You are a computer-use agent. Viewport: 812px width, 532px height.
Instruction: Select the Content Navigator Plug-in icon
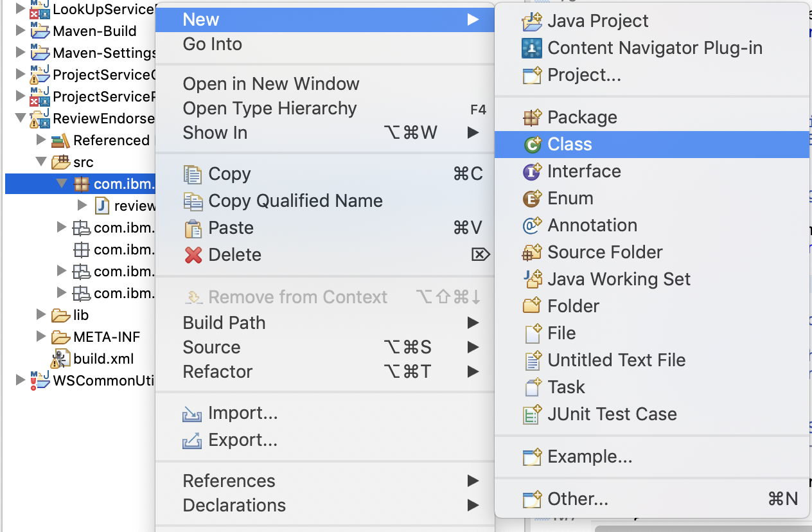(x=531, y=48)
